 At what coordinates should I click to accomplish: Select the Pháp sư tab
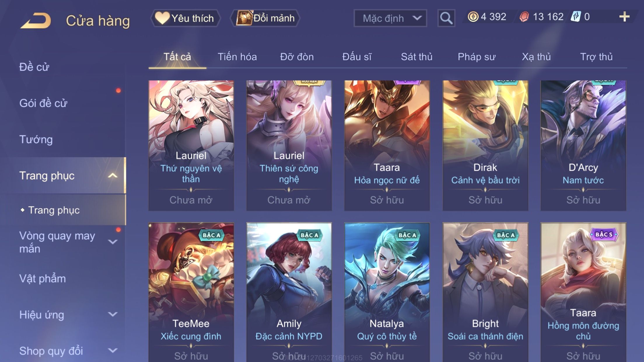(477, 57)
